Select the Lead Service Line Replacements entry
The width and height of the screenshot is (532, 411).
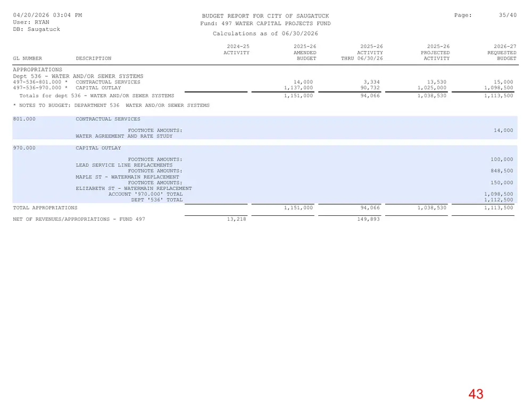point(124,165)
